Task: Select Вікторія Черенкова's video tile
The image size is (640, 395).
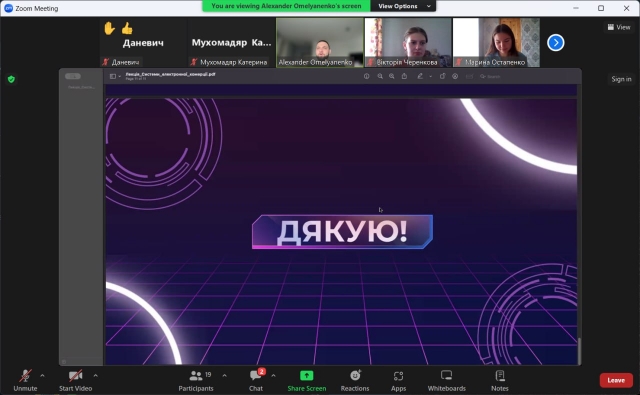Action: tap(408, 42)
